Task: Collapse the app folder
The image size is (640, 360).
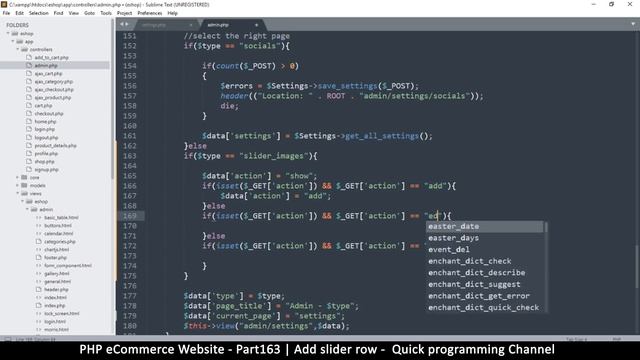Action: pos(13,42)
